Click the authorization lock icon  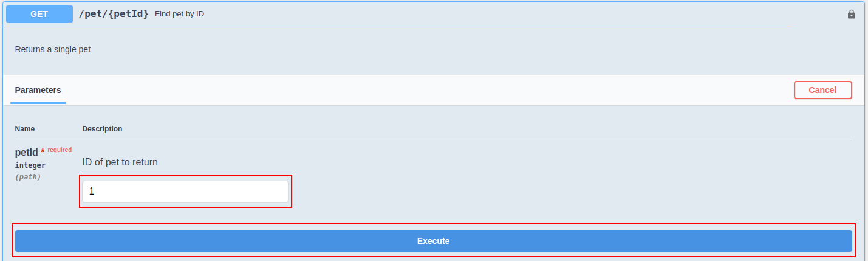[x=851, y=14]
